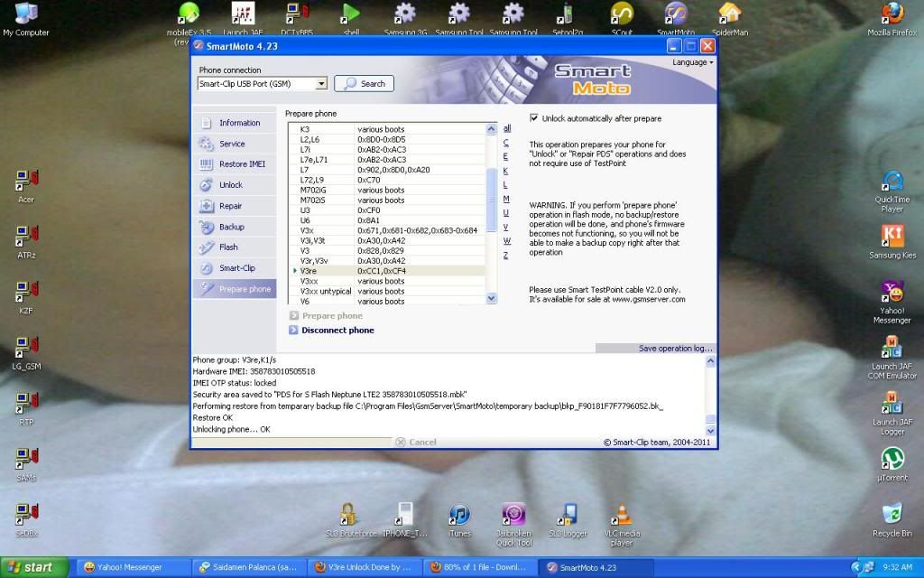Click the Smart-Clip sidebar icon
The image size is (924, 578).
coord(206,268)
